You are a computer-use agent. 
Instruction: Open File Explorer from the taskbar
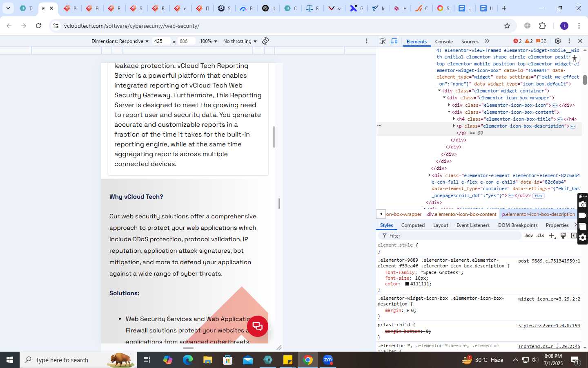(208, 360)
